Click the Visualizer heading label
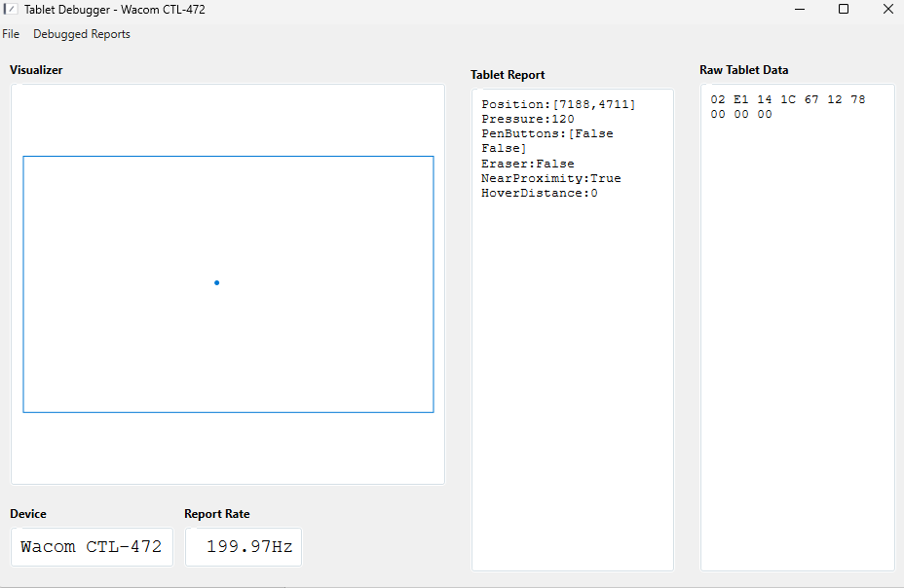This screenshot has width=904, height=588. pyautogui.click(x=36, y=70)
